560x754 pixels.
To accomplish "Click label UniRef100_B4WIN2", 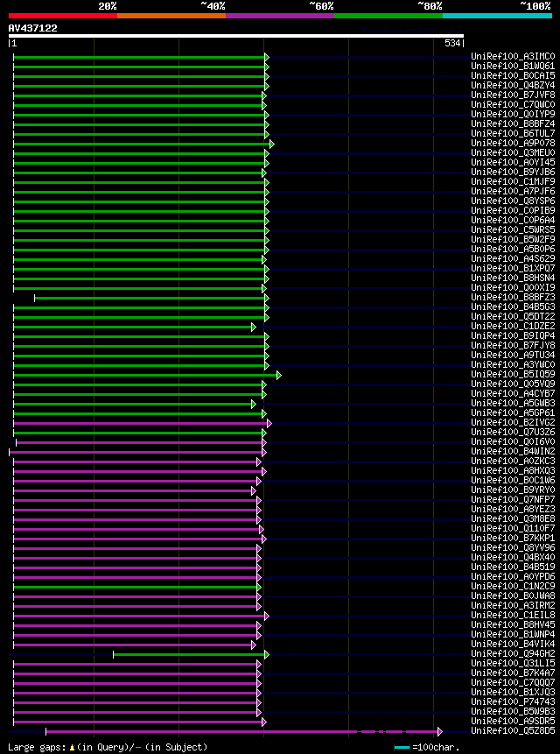I will pos(513,451).
